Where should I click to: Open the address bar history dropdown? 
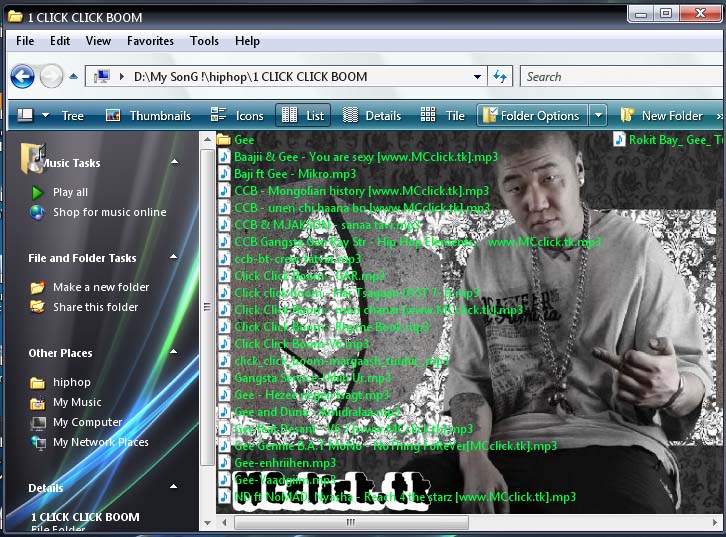pyautogui.click(x=477, y=77)
